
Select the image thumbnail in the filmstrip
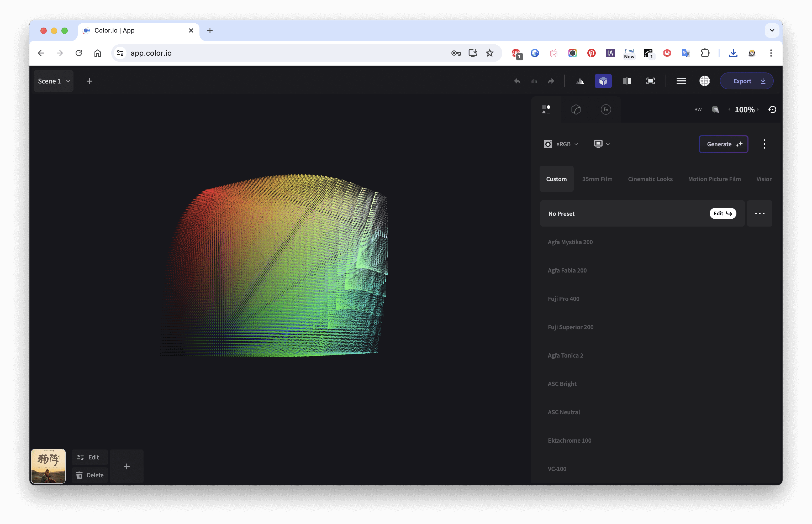tap(48, 466)
